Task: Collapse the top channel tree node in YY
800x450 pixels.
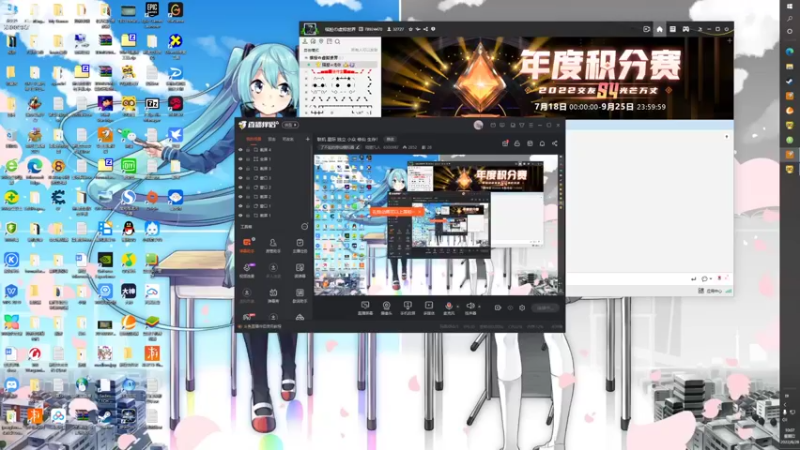Action: (307, 58)
